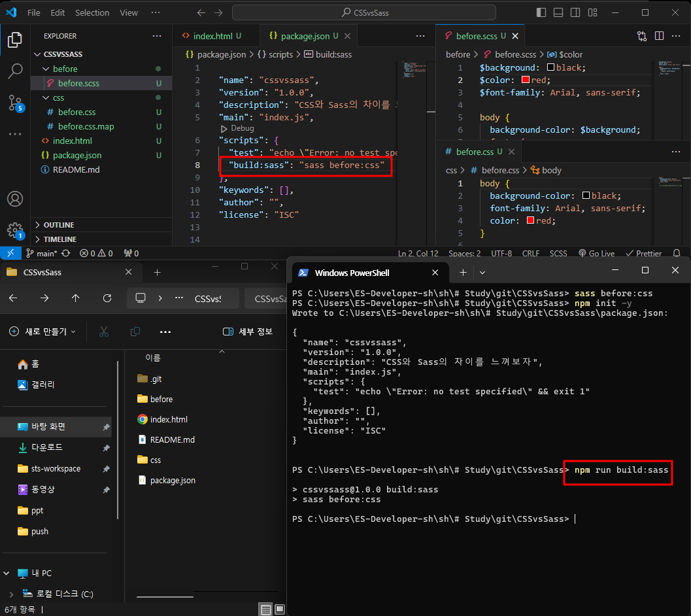The width and height of the screenshot is (691, 616).
Task: Expand 로컬 디스크 (C:) in navigation pane
Action: click(11, 594)
